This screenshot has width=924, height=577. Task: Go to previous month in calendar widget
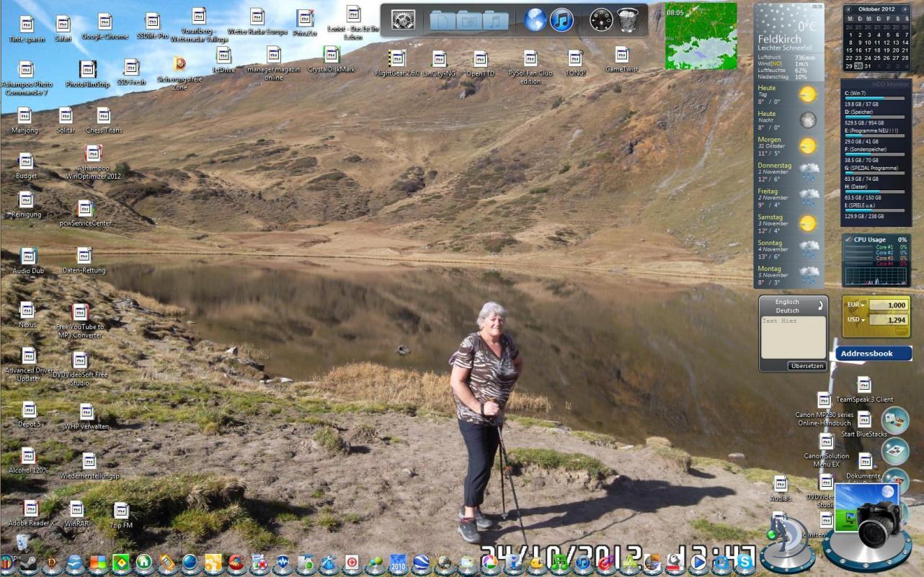[x=849, y=9]
